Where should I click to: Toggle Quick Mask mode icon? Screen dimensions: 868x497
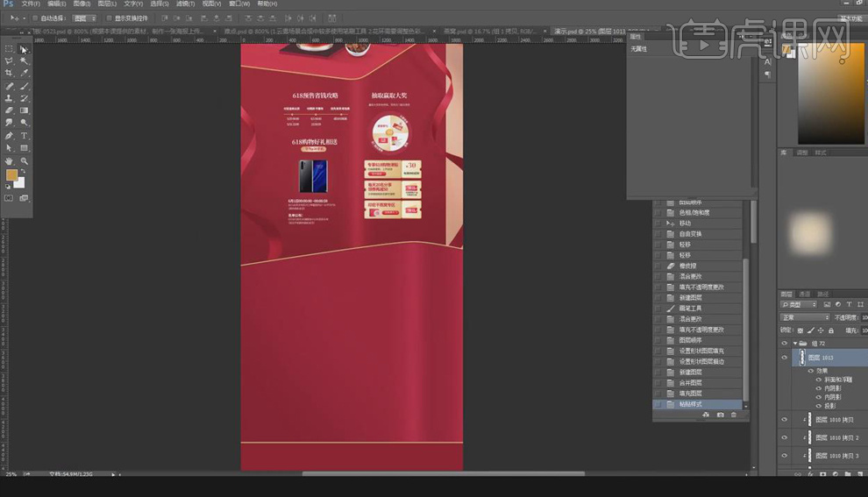[x=9, y=198]
